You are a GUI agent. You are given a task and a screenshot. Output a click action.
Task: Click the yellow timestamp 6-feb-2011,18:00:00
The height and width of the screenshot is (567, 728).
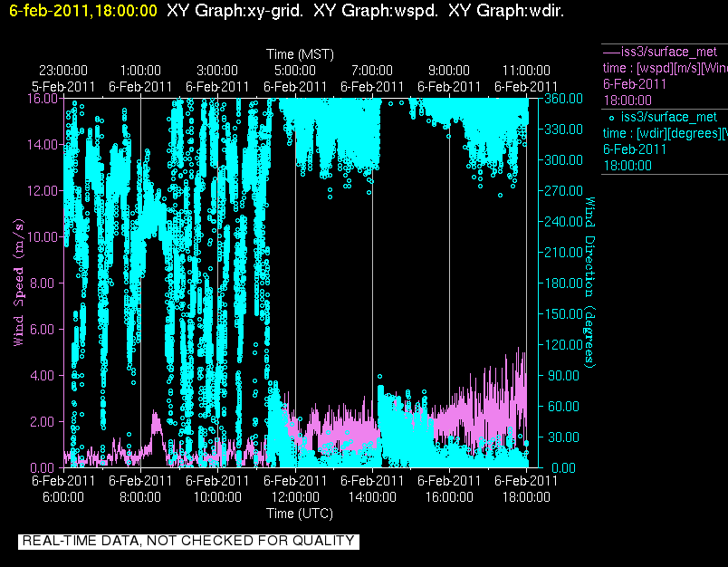[83, 10]
